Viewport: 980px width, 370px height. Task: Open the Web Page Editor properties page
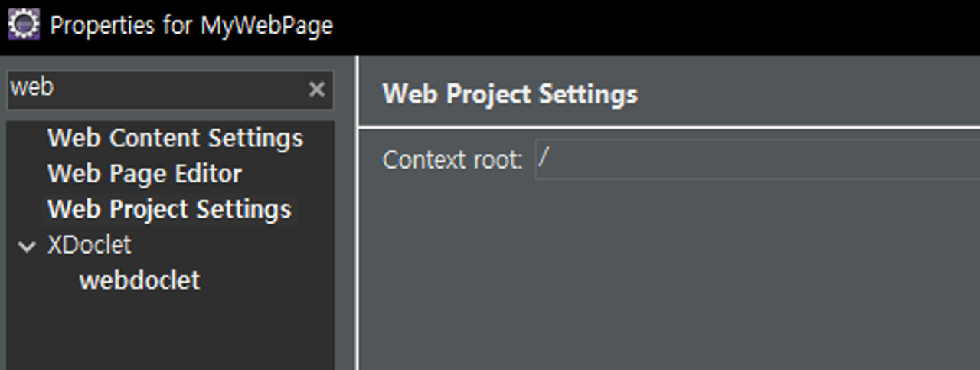tap(145, 174)
